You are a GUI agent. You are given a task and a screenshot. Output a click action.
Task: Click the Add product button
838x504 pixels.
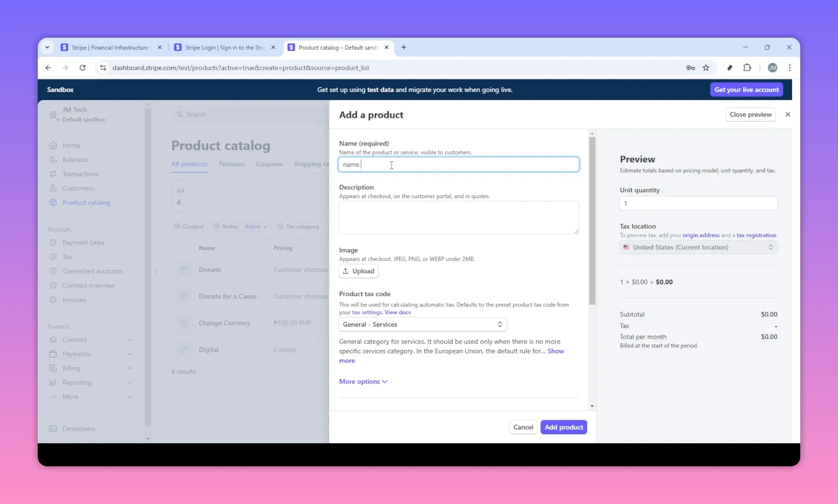(564, 427)
